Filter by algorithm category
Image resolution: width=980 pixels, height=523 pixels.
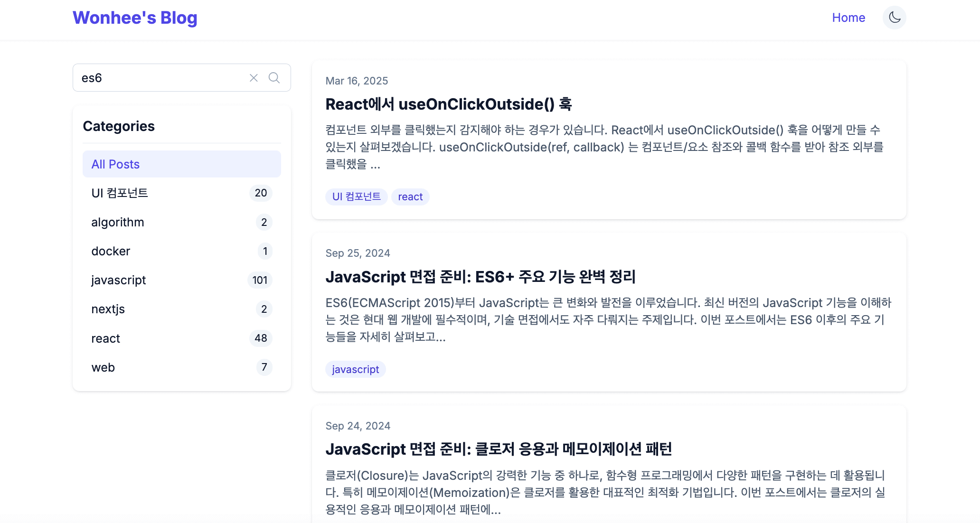(x=182, y=222)
